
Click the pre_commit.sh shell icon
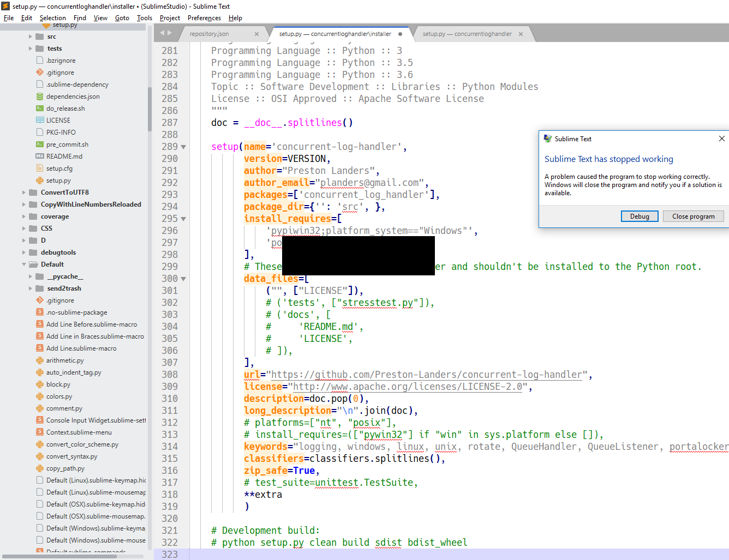pyautogui.click(x=40, y=144)
